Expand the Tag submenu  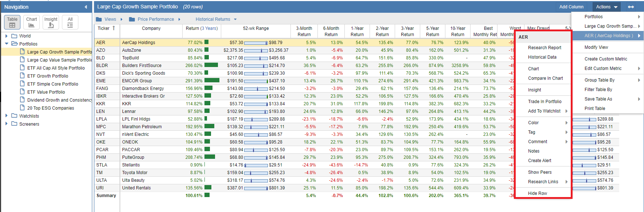point(566,132)
